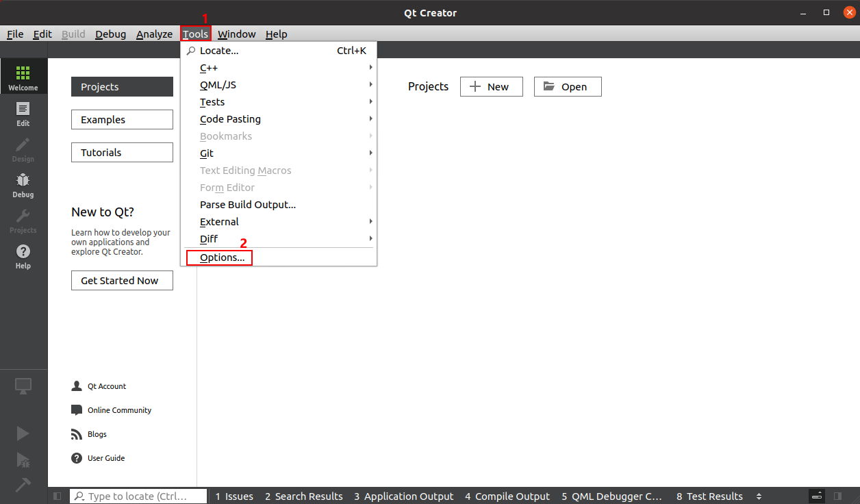This screenshot has height=504, width=860.
Task: Open the Issues output pane
Action: [234, 496]
